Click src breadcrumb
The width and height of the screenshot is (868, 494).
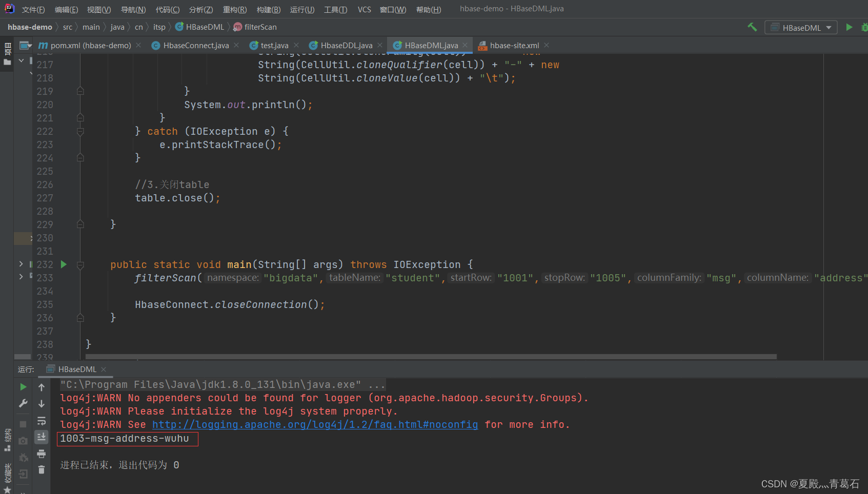[x=68, y=27]
